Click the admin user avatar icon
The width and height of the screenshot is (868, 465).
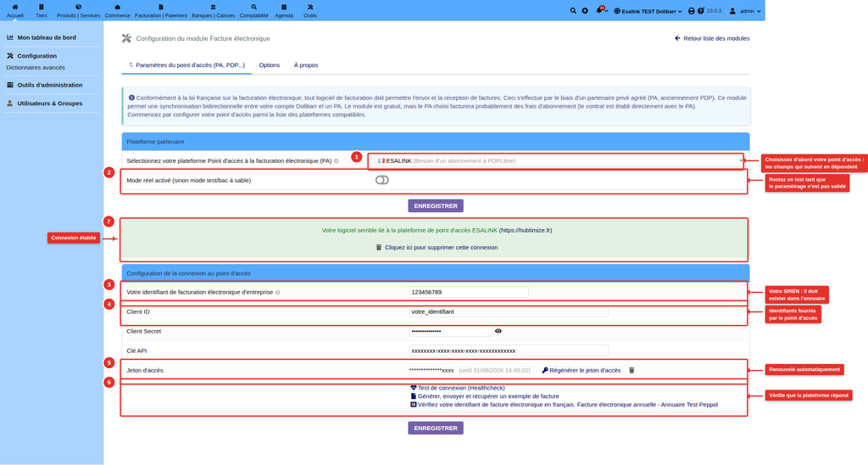pos(732,11)
